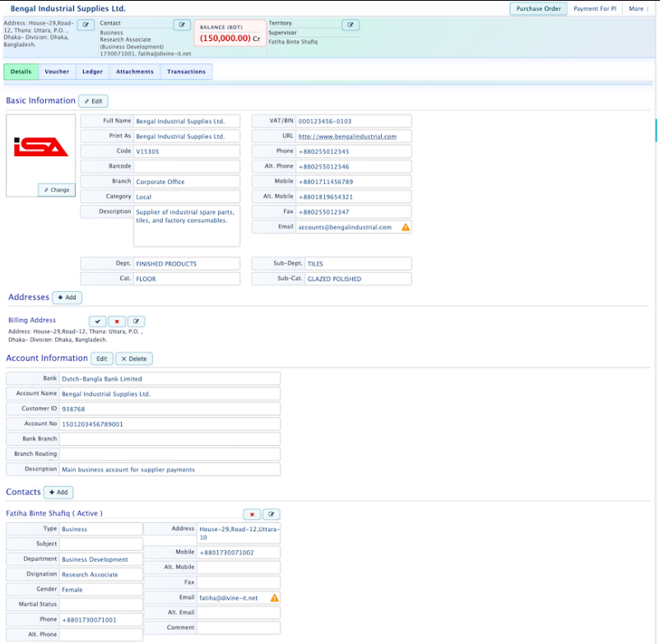The image size is (660, 644).
Task: Delete the Account Information entry
Action: pyautogui.click(x=134, y=359)
